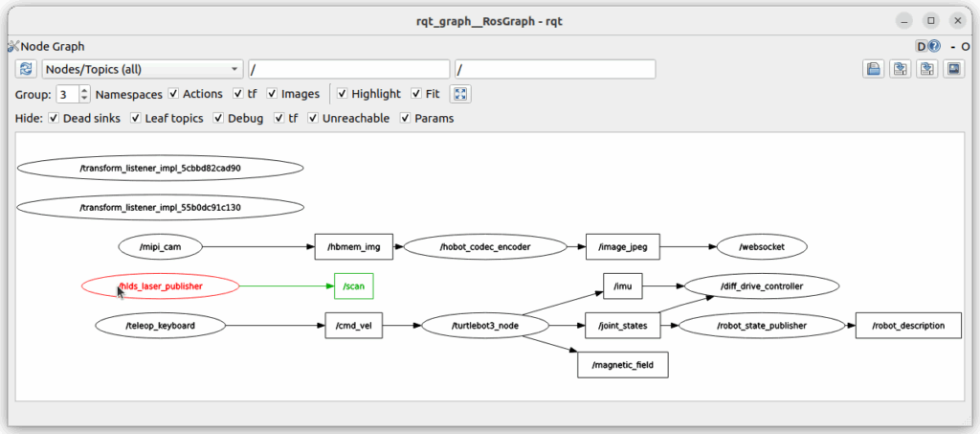
Task: Disable the Highlight checkbox
Action: click(343, 94)
